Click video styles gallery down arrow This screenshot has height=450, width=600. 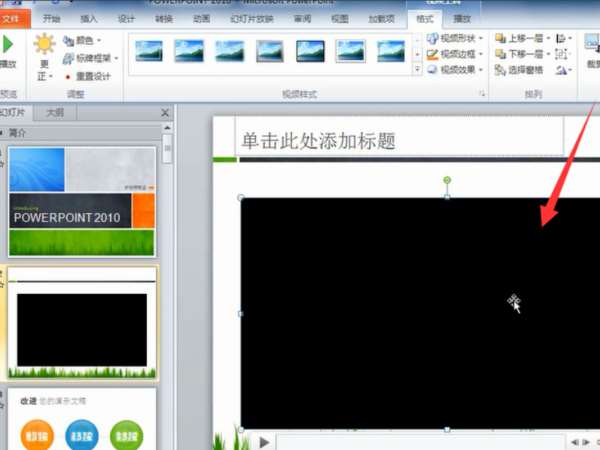tap(417, 54)
